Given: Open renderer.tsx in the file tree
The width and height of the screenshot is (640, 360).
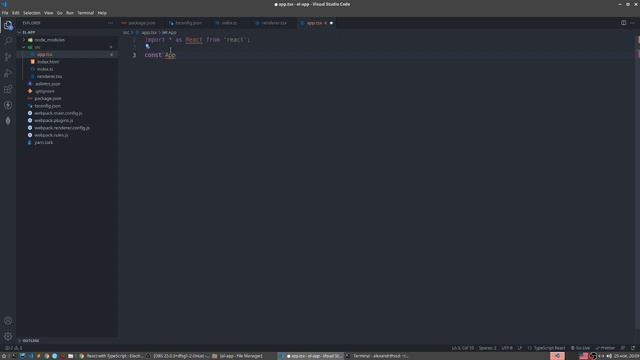Looking at the screenshot, I should point(67,76).
